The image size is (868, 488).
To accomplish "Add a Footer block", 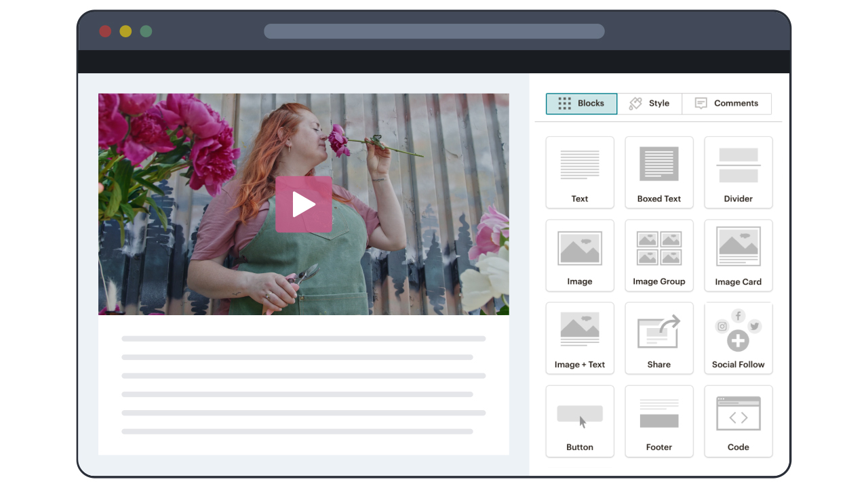I will tap(658, 421).
